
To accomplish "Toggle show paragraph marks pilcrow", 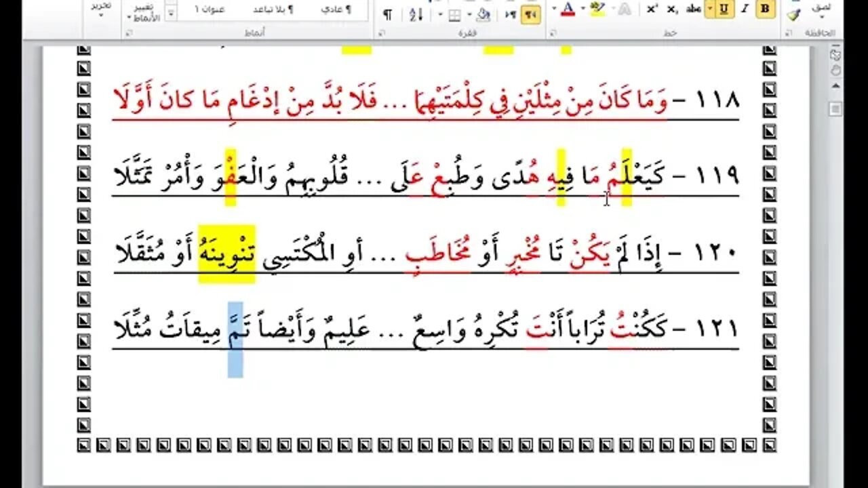I will (x=388, y=14).
